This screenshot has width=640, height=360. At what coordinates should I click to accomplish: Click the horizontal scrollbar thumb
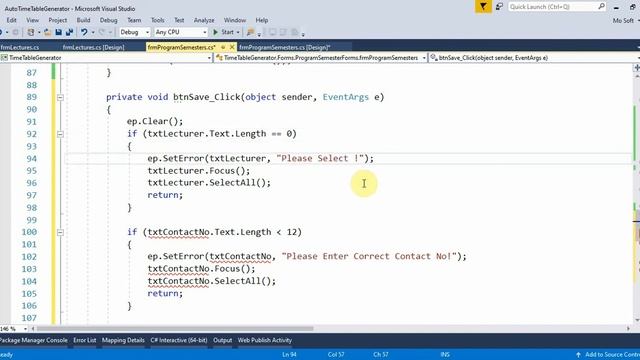pos(175,329)
